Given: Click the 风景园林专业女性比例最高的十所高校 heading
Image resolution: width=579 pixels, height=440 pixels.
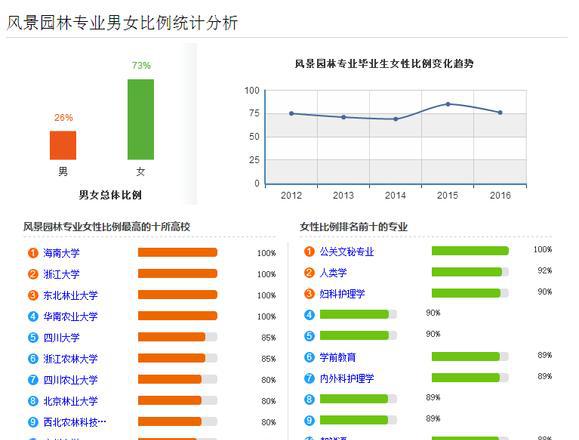Looking at the screenshot, I should 107,226.
